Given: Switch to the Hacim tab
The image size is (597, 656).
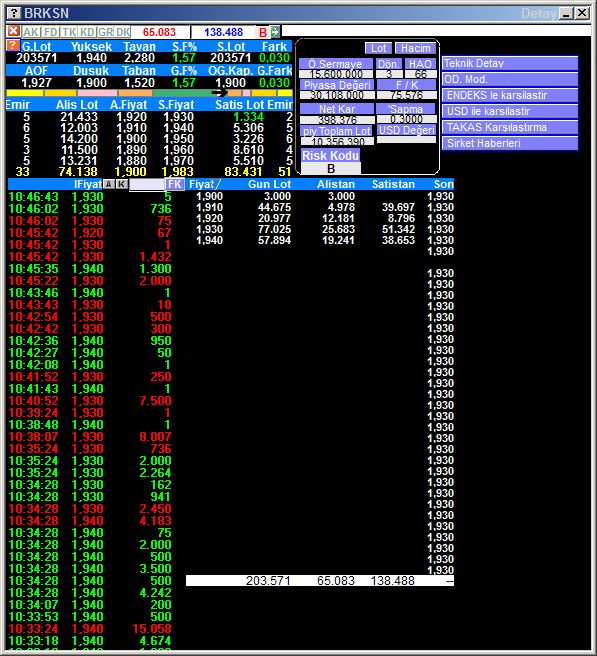Looking at the screenshot, I should coord(415,48).
